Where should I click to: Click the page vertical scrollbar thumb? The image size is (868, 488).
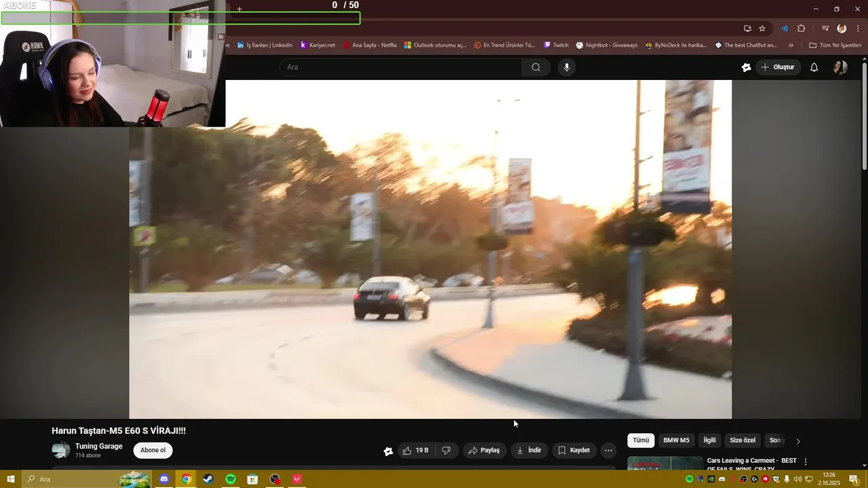point(864,116)
